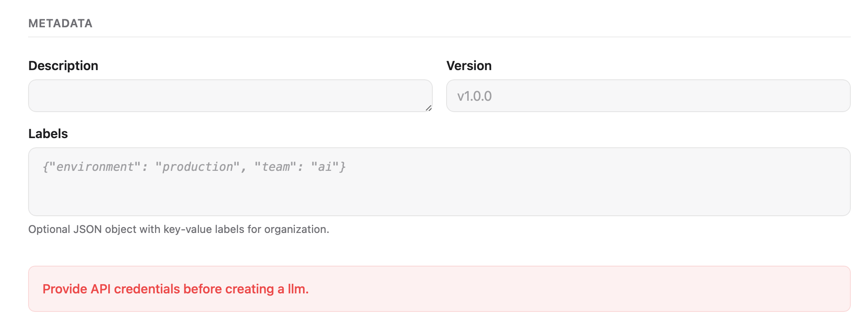Image resolution: width=868 pixels, height=319 pixels.
Task: Click the divider line below METADATA
Action: tap(439, 37)
